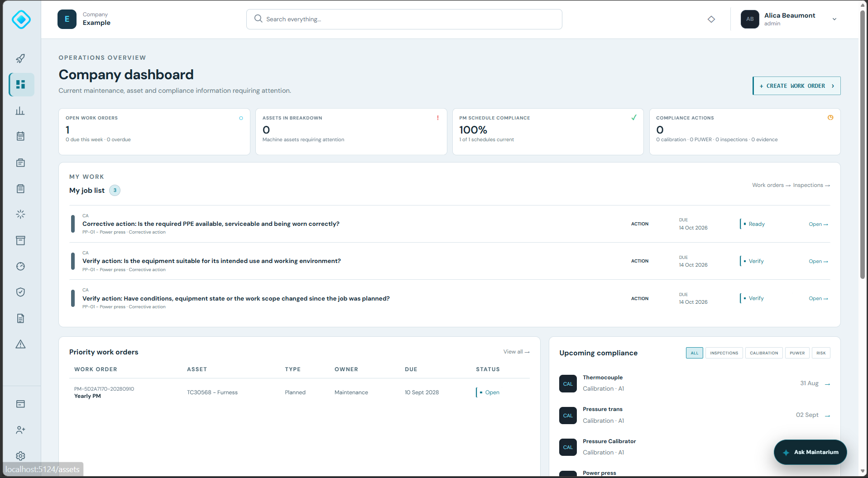Click the Open Work Orders card
The width and height of the screenshot is (868, 478).
coord(154,132)
